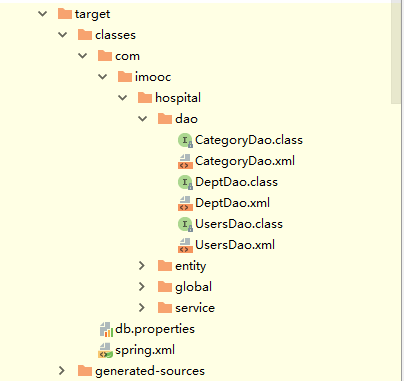
Task: Expand the global folder arrow
Action: [142, 287]
